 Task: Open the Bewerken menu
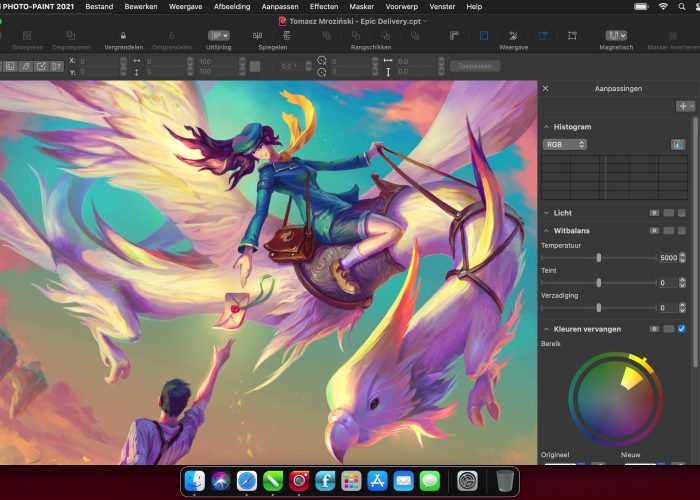point(141,7)
